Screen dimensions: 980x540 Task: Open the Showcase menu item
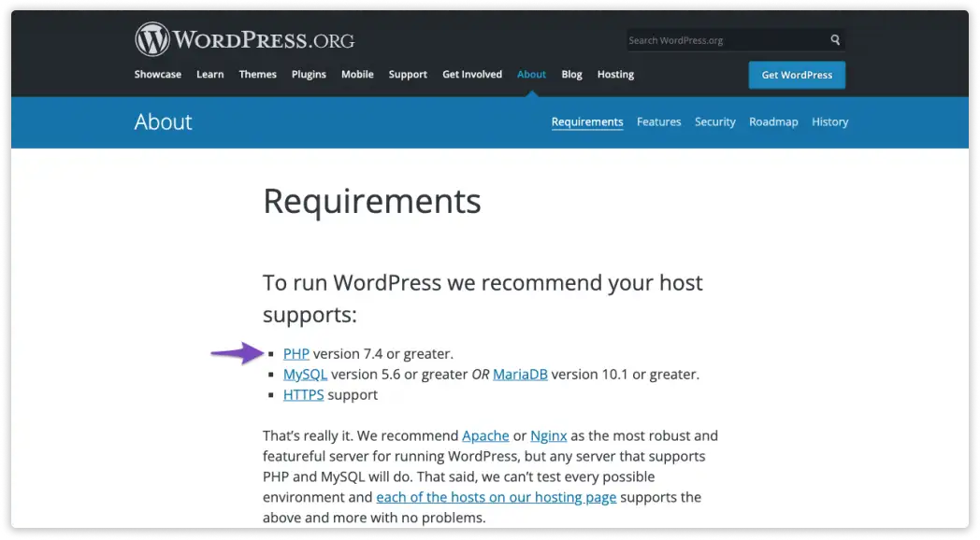coord(157,74)
